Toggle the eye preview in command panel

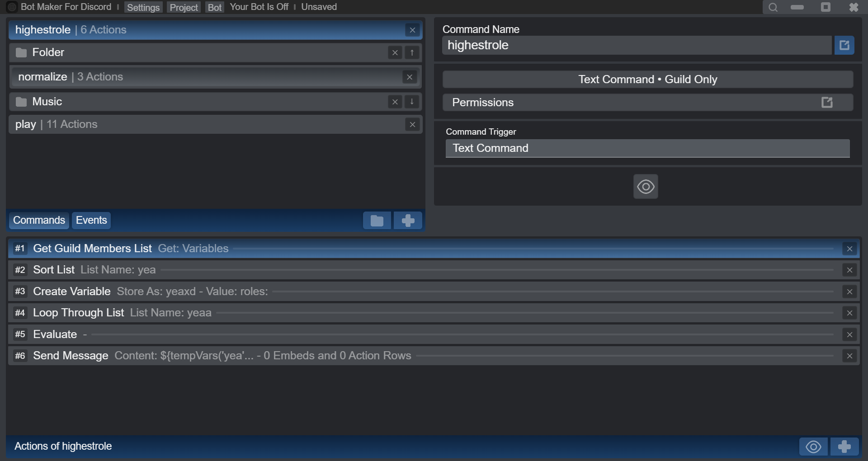click(646, 187)
